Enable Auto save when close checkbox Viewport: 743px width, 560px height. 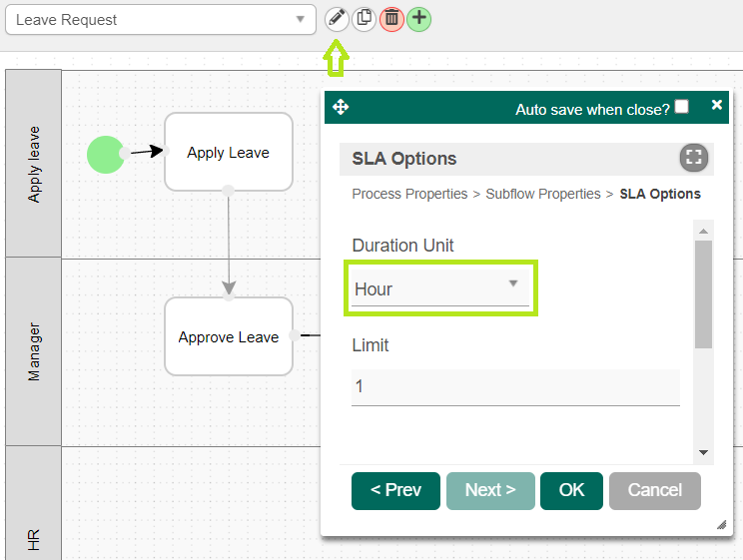682,107
